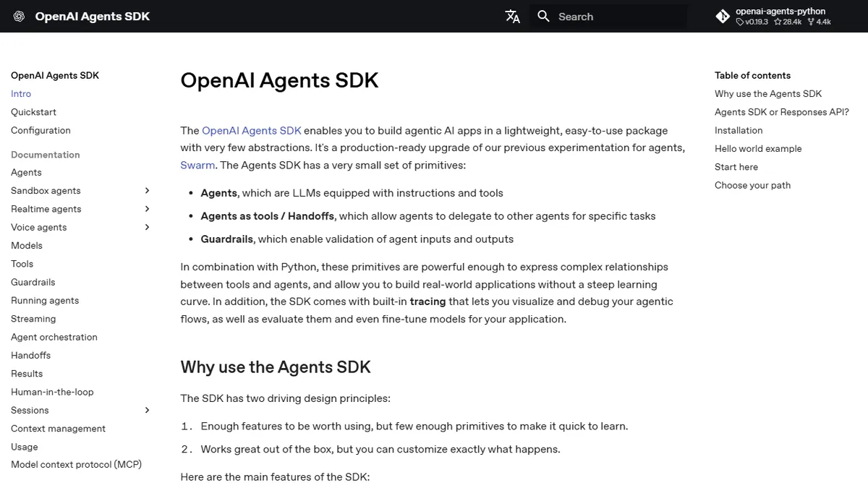Open the openai-agents-python repository link

click(x=784, y=17)
